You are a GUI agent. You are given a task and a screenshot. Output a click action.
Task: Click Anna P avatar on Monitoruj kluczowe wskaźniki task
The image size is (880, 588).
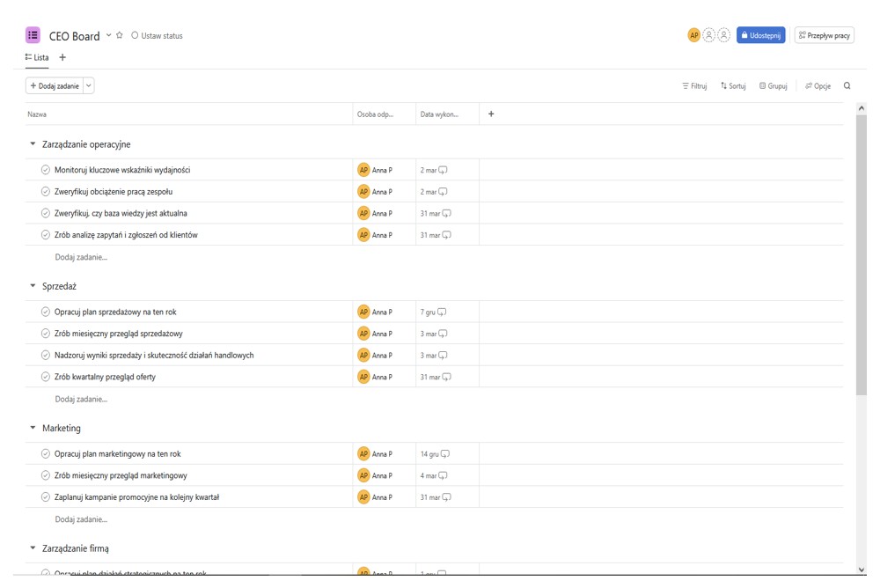coord(363,170)
